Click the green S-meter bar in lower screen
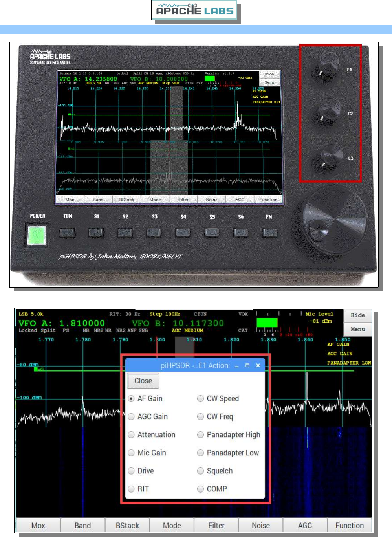The height and width of the screenshot is (537, 392). click(x=267, y=323)
